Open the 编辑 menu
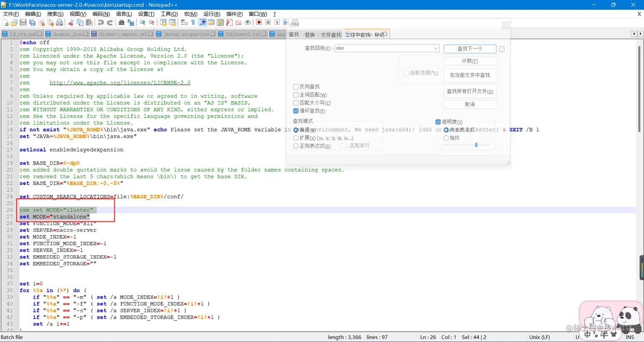Viewport: 644px width, 342px height. (x=33, y=14)
